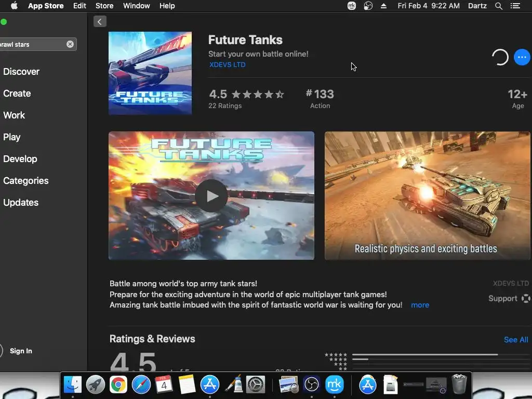The width and height of the screenshot is (532, 399).
Task: Open Categories in the sidebar
Action: coord(26,180)
